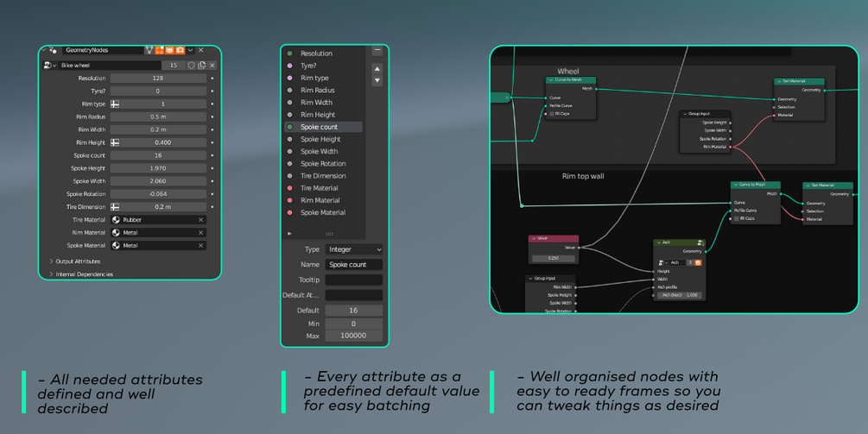Toggle attribute icon on Rim Height

tap(115, 142)
